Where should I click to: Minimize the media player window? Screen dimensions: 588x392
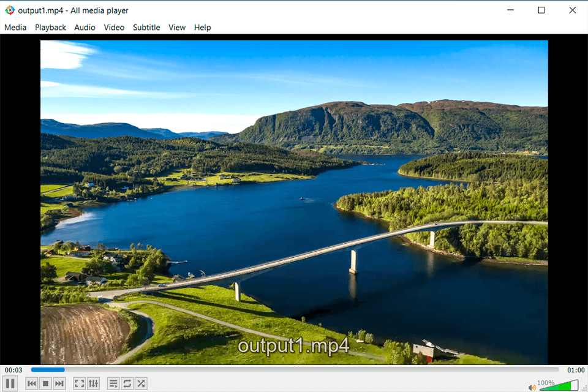[x=510, y=10]
